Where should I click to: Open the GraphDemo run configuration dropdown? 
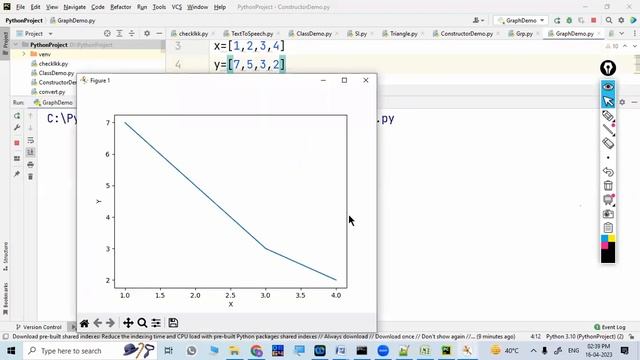pyautogui.click(x=521, y=20)
